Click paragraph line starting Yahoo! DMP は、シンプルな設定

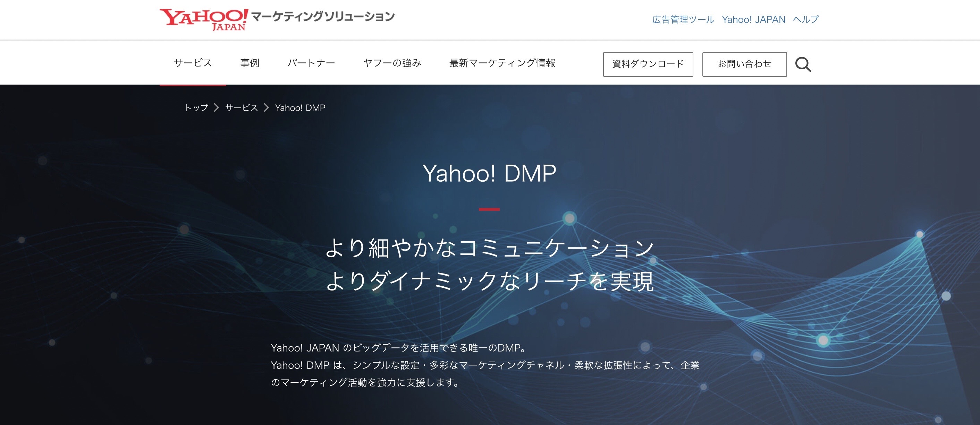[x=485, y=365]
